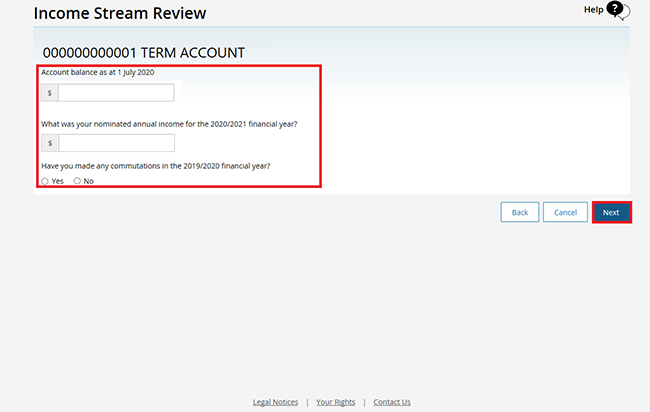Click the Next button
The width and height of the screenshot is (650, 412).
(x=612, y=212)
